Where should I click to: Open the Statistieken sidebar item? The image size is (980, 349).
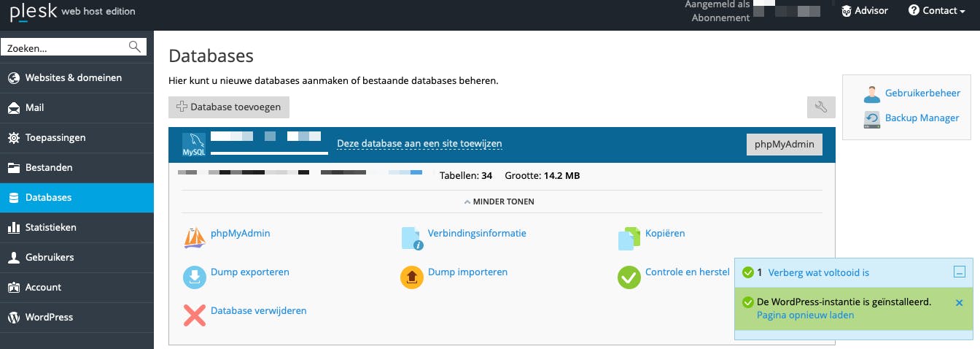click(x=50, y=227)
